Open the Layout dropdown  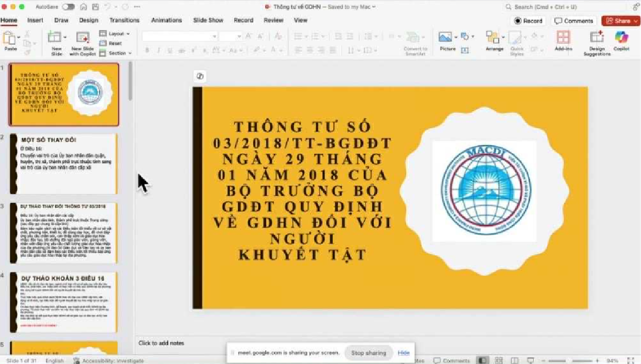point(115,34)
